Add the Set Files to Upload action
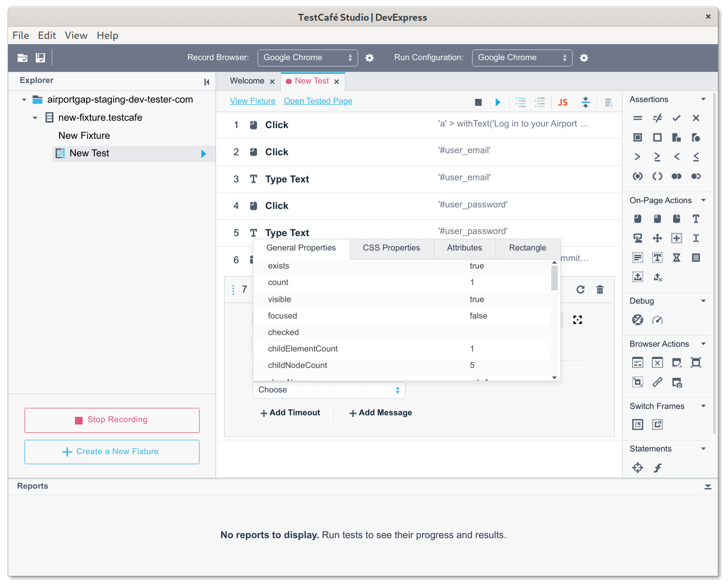The width and height of the screenshot is (728, 586). 638,277
